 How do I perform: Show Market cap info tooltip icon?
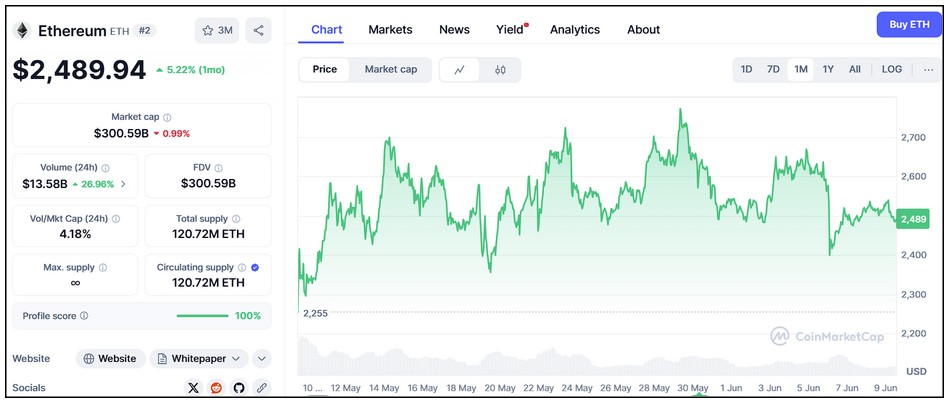coord(167,117)
